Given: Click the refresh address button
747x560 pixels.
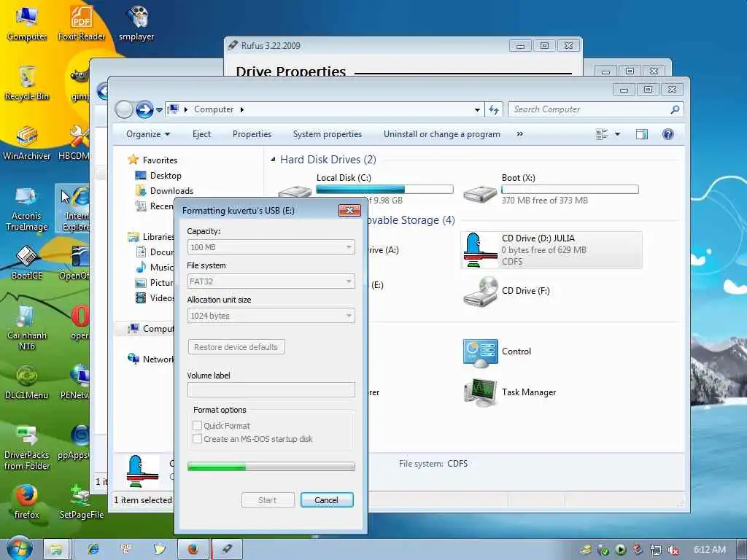Looking at the screenshot, I should point(494,109).
